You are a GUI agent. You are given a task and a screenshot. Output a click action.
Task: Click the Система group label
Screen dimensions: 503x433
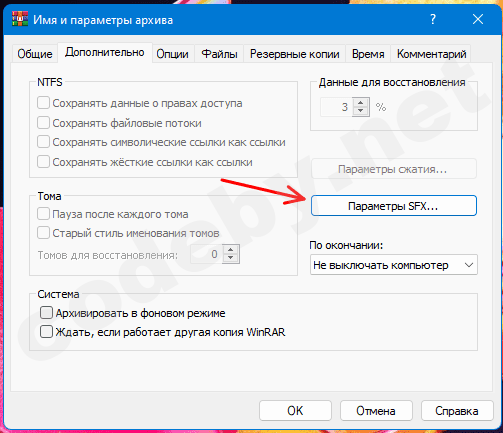pos(58,294)
